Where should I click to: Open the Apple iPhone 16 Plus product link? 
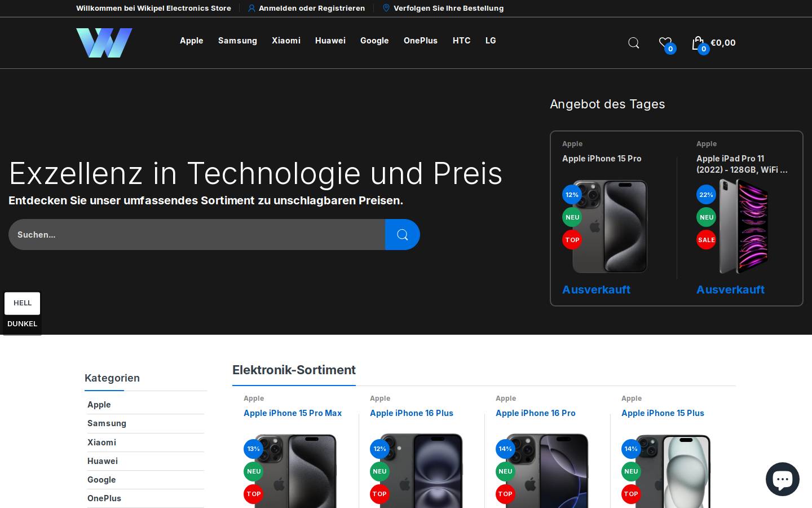pyautogui.click(x=412, y=413)
